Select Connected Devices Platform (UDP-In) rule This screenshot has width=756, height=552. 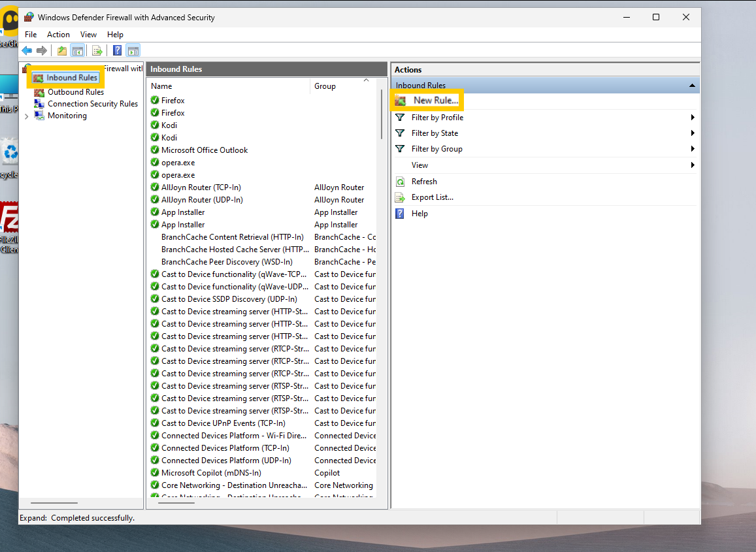tap(226, 461)
